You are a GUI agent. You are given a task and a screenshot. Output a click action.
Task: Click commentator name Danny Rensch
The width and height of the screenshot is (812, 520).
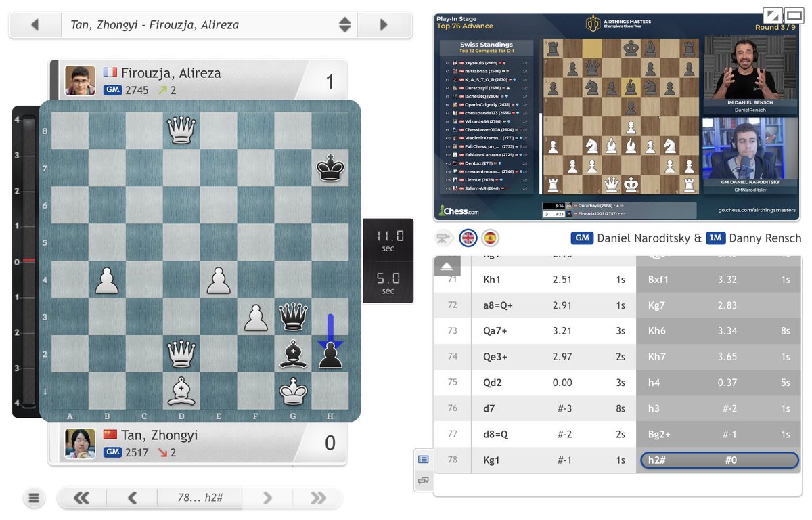pos(767,238)
